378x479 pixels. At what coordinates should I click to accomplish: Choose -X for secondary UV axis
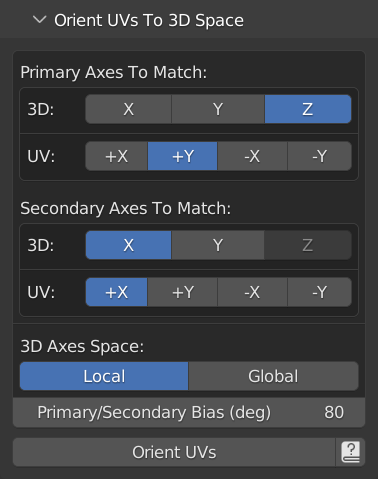pyautogui.click(x=252, y=292)
